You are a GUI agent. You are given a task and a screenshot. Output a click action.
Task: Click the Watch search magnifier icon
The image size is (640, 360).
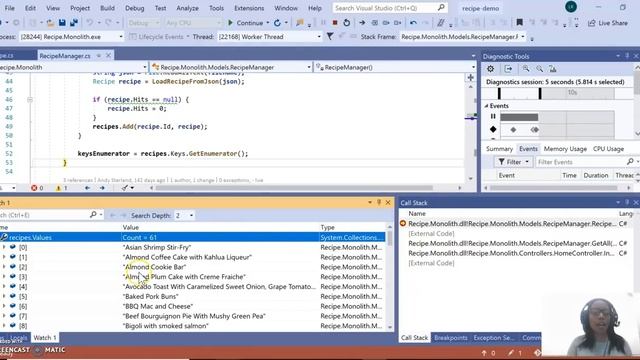coord(93,215)
